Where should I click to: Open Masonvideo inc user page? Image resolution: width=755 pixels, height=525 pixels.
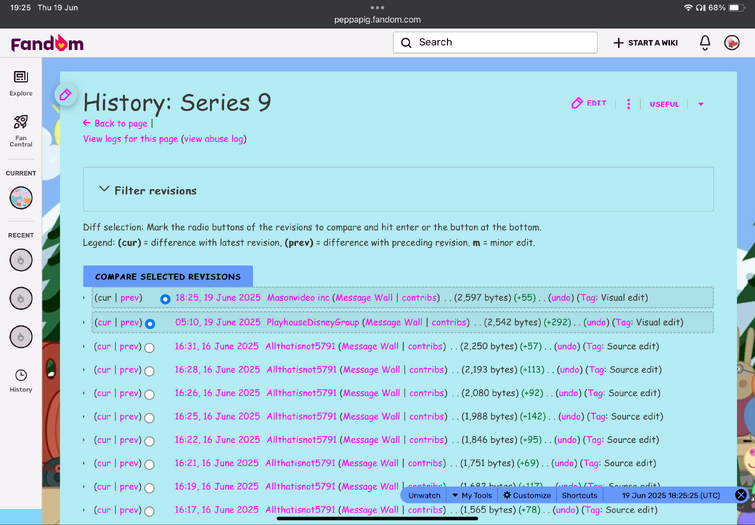298,298
